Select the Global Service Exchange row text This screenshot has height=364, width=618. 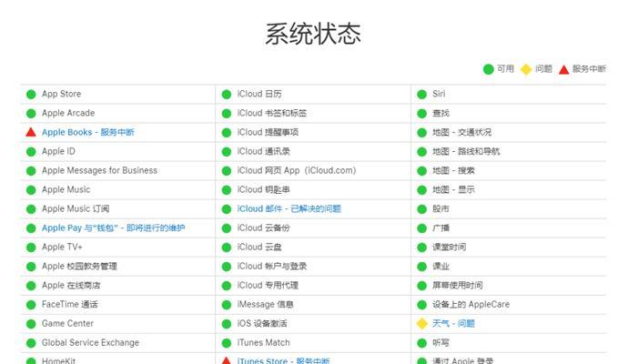(90, 343)
